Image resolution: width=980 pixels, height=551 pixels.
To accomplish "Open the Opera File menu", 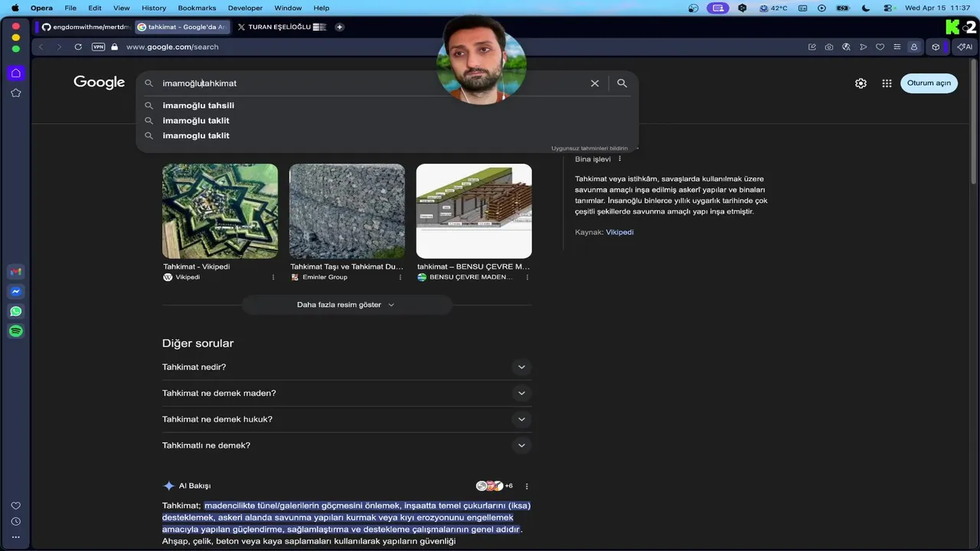I will 70,8.
